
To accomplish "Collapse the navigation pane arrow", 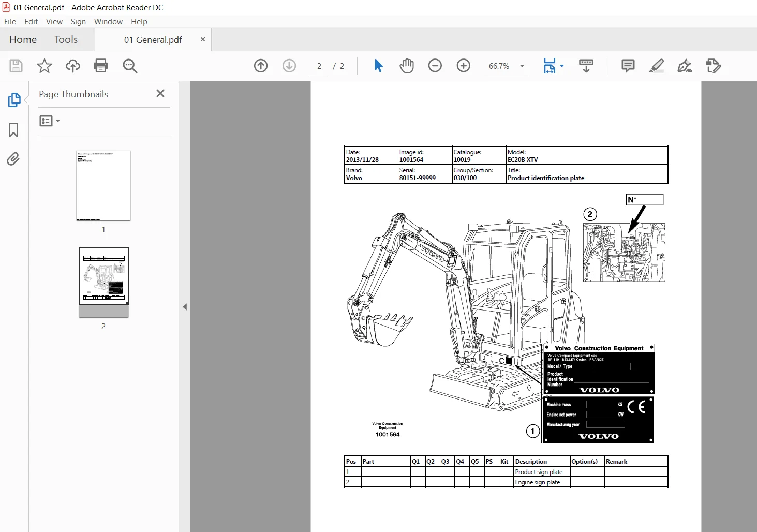I will click(x=185, y=307).
